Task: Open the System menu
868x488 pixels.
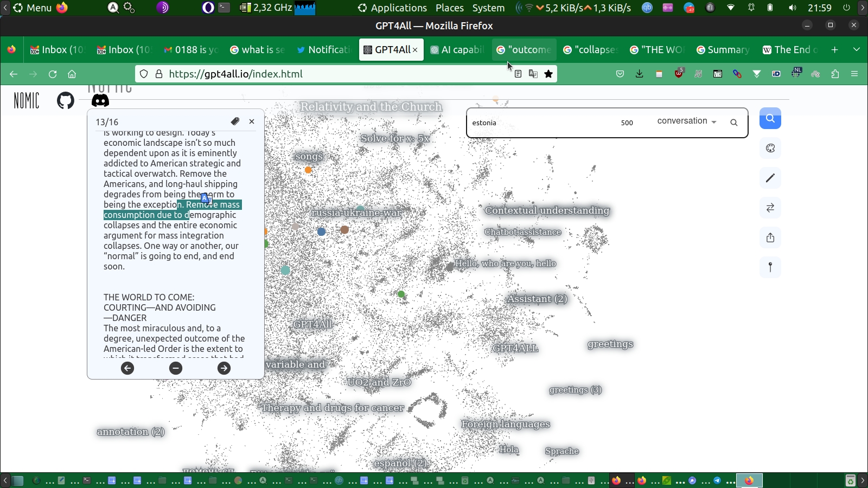Action: click(x=488, y=8)
